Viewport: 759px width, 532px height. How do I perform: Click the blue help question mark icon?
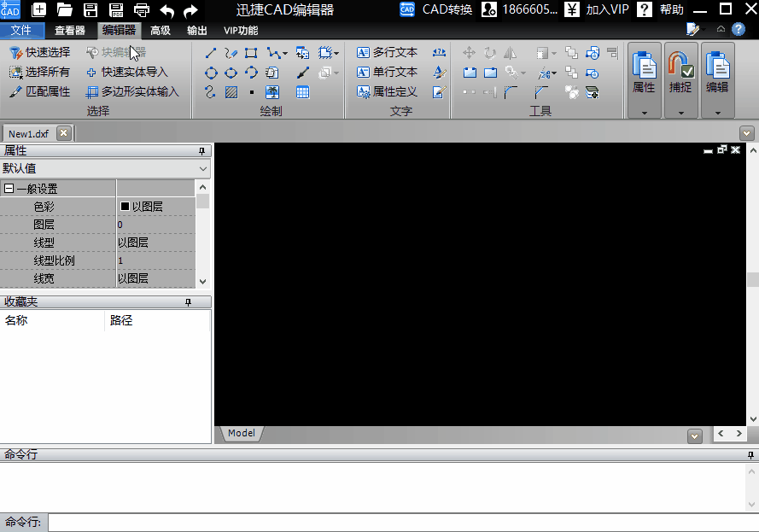point(739,30)
